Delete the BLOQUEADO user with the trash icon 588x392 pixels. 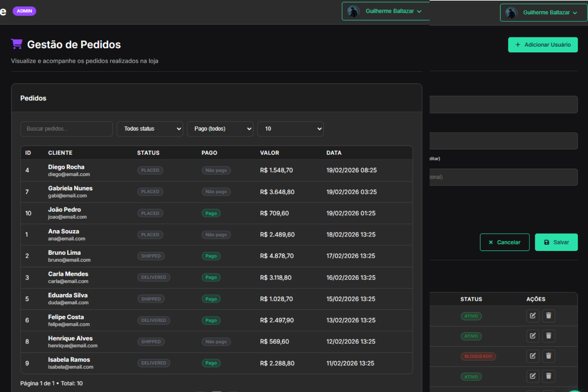tap(548, 356)
